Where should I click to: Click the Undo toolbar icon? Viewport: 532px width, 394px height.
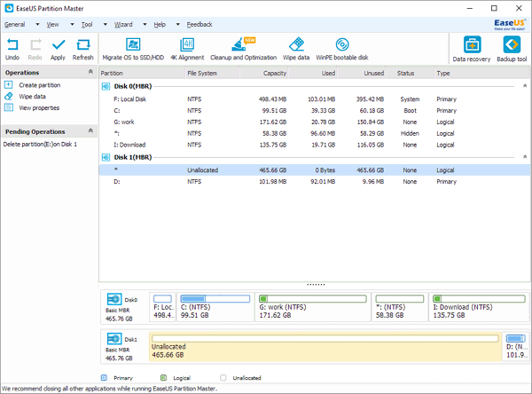(12, 49)
